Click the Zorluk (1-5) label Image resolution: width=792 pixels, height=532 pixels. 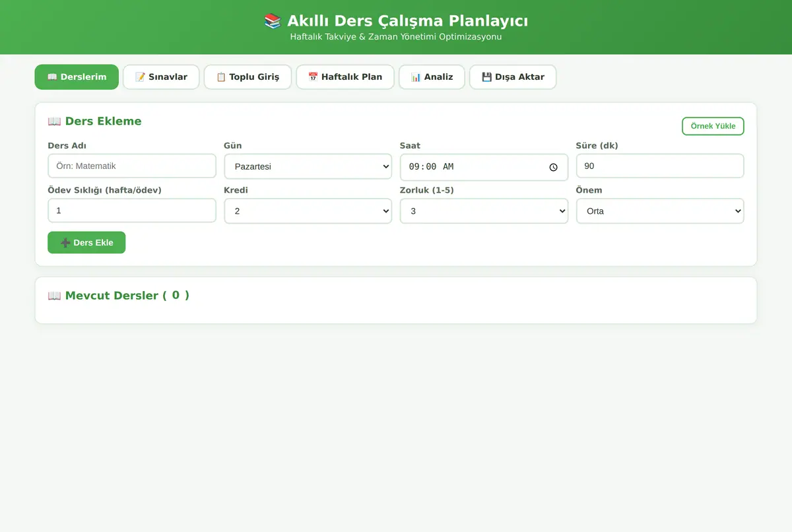(427, 190)
